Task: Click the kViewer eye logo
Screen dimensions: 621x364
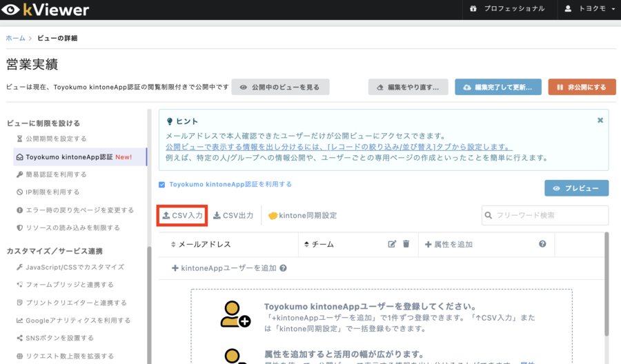Action: pos(10,10)
